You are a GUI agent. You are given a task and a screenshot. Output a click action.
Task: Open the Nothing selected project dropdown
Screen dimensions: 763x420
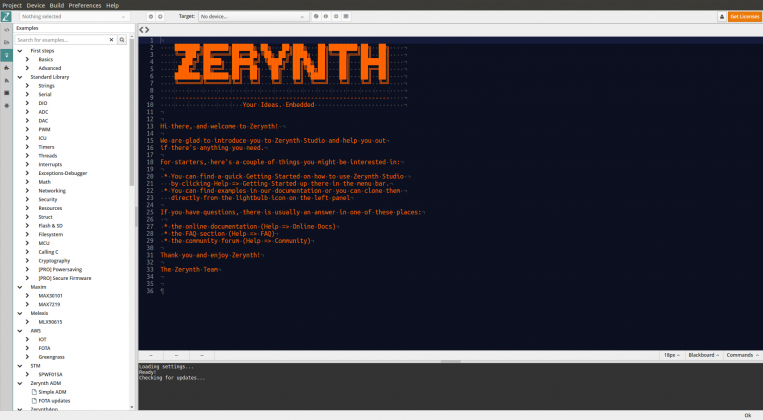coord(73,17)
